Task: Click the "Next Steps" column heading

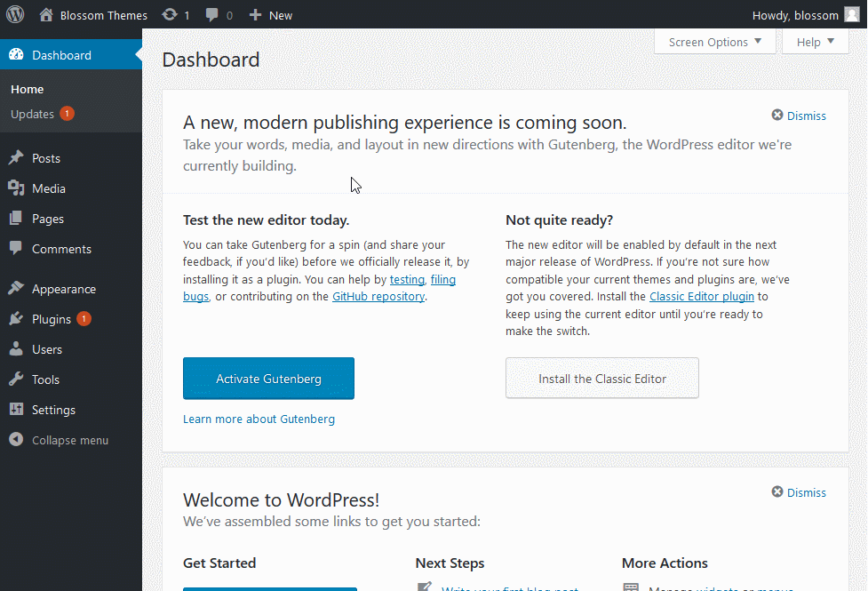Action: click(450, 563)
